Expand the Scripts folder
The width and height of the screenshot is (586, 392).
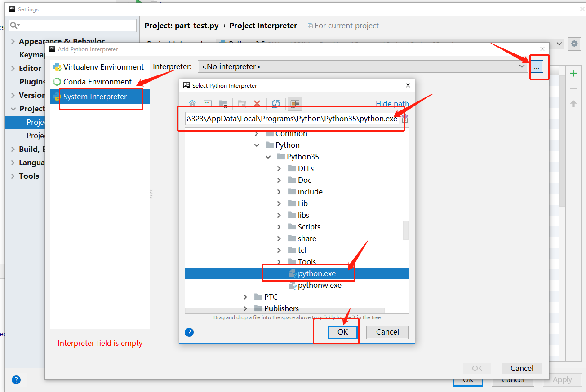[279, 227]
